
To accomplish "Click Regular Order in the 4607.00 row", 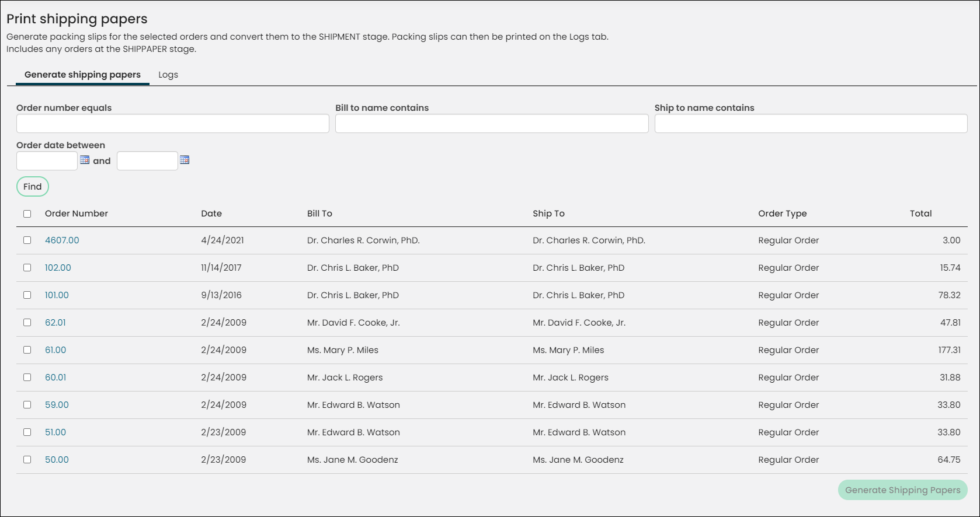I will tap(788, 240).
